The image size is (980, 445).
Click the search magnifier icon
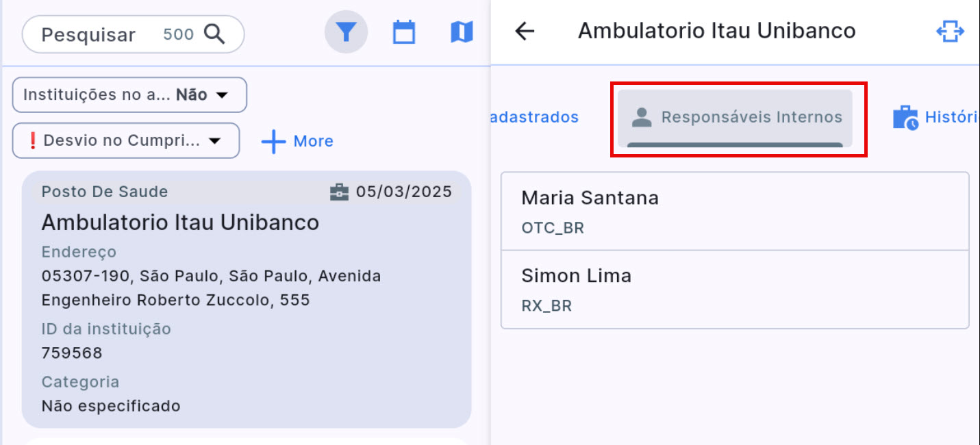tap(215, 34)
